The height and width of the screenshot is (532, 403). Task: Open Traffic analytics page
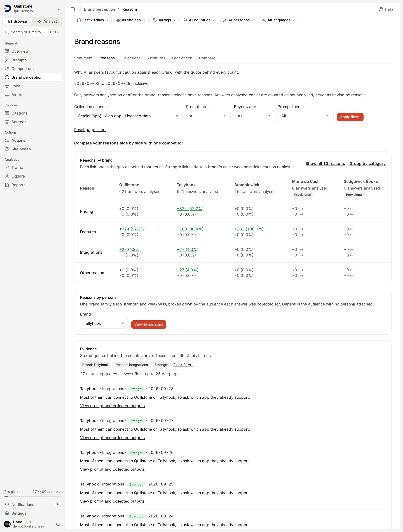(32, 167)
